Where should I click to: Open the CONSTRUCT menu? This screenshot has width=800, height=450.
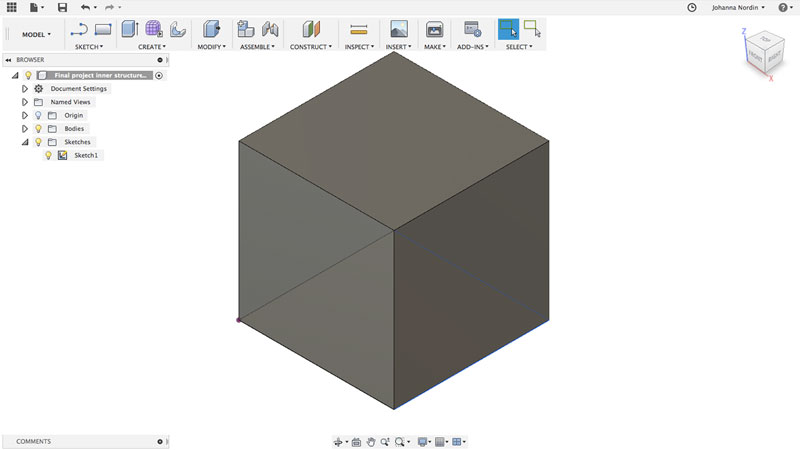click(311, 46)
